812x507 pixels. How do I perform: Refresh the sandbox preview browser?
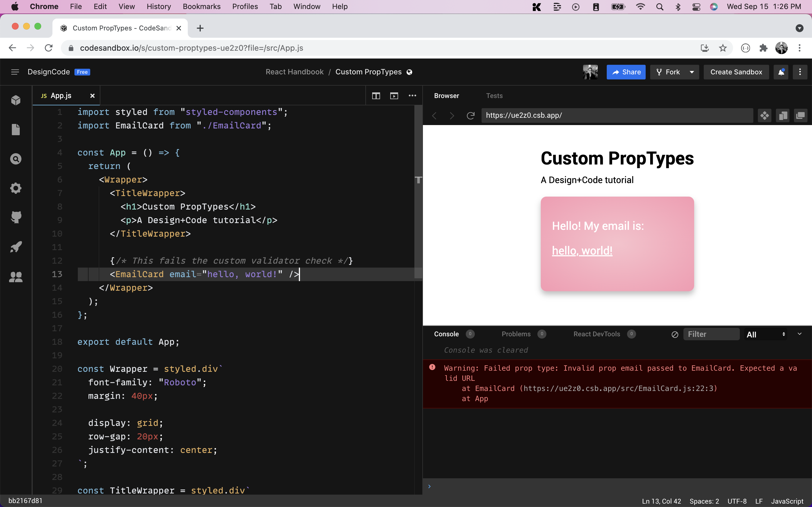point(470,116)
